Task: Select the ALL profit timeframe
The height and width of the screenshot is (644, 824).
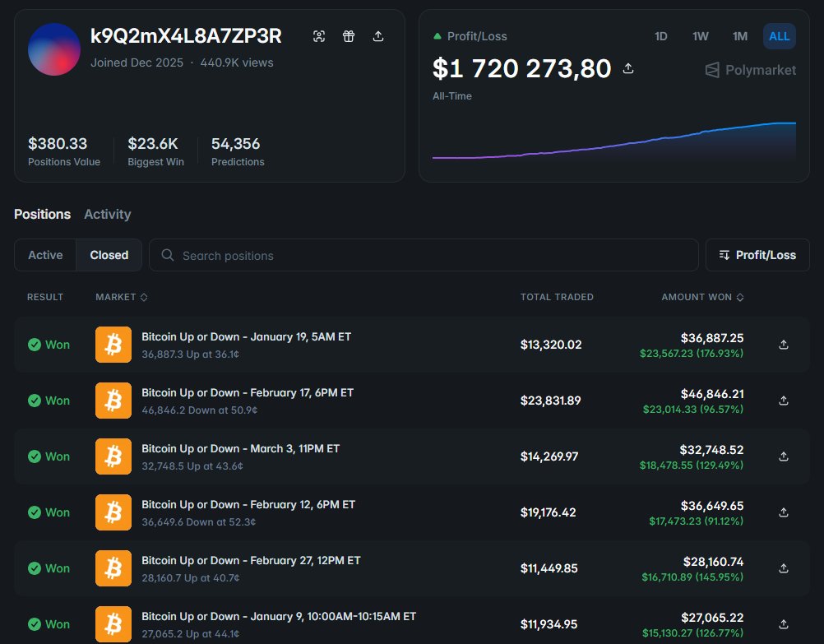Action: click(780, 36)
